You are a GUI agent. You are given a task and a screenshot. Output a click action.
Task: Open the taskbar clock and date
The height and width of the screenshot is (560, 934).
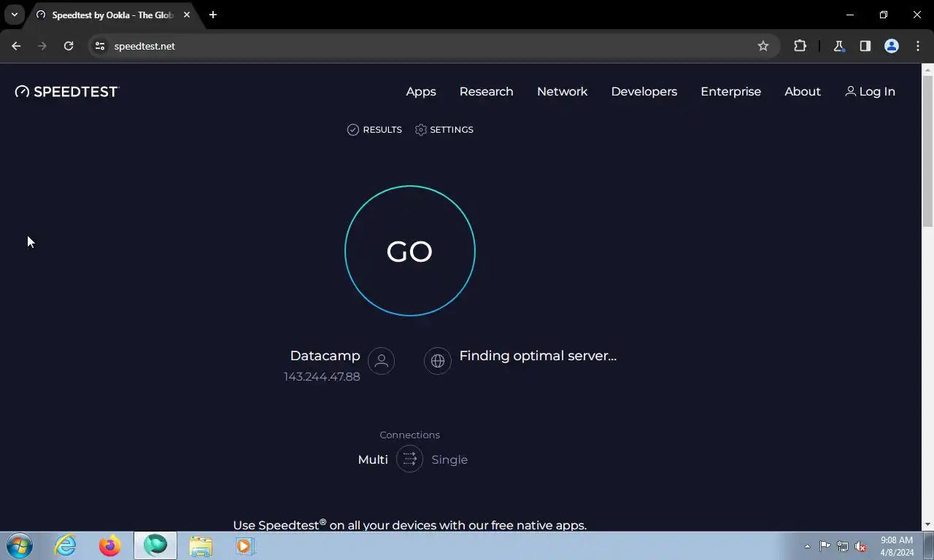[x=896, y=546]
